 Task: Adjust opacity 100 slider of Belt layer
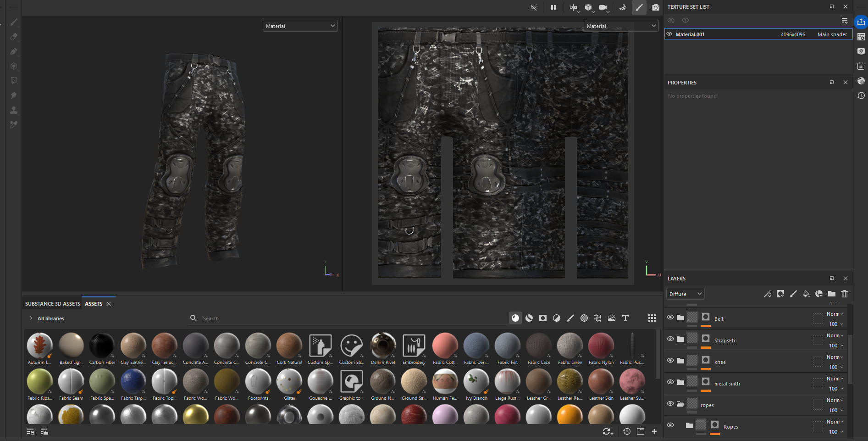(x=835, y=324)
